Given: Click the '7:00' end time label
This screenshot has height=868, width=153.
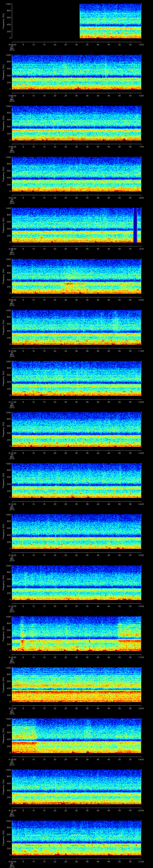Looking at the screenshot, I should tap(141, 147).
